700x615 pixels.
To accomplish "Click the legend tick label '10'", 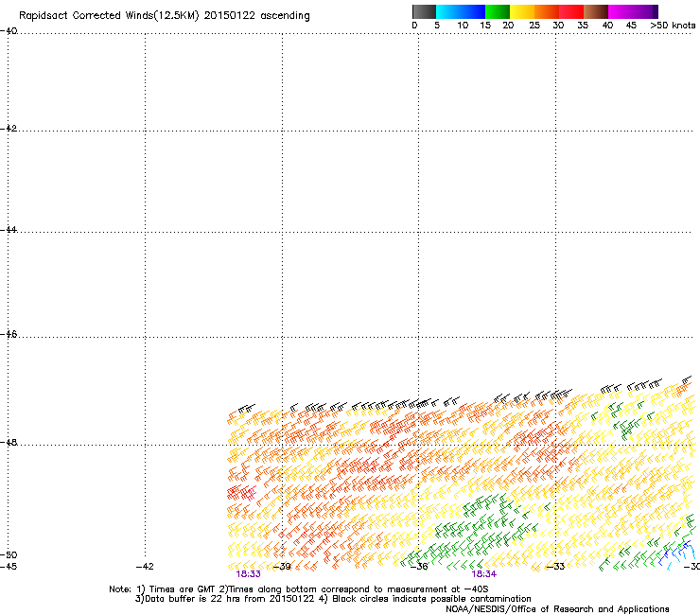I will coord(463,26).
